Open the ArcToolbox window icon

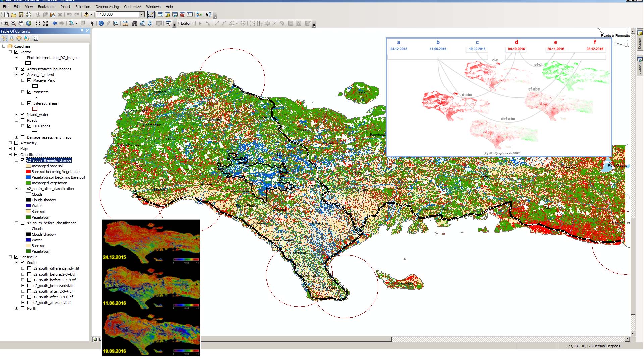pyautogui.click(x=182, y=15)
